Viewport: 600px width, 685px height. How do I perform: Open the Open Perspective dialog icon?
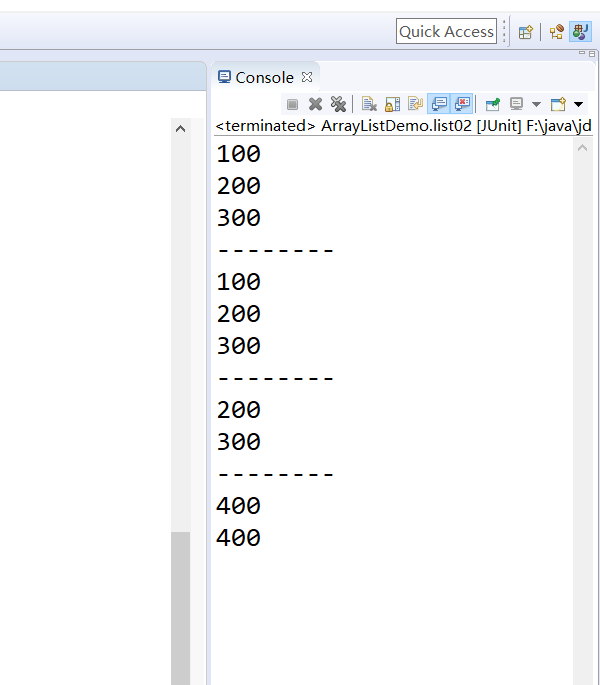[526, 32]
